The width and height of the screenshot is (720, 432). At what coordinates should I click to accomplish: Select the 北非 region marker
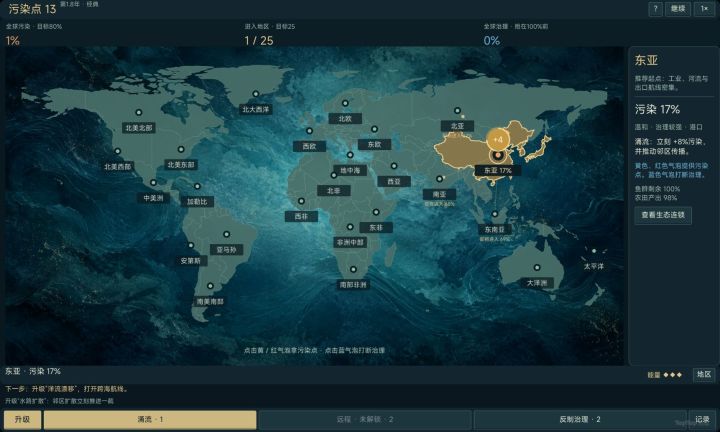point(334,175)
